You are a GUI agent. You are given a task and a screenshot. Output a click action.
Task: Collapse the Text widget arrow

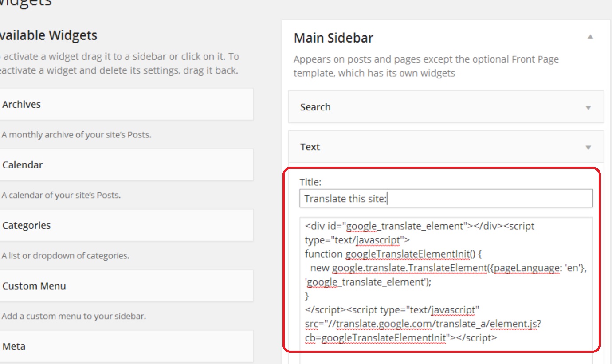(x=588, y=147)
